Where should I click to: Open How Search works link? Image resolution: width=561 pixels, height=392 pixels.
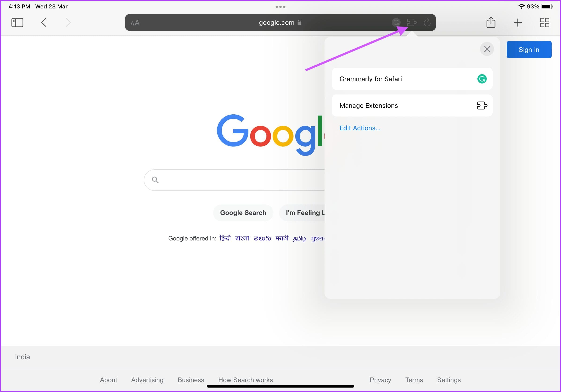(x=245, y=380)
